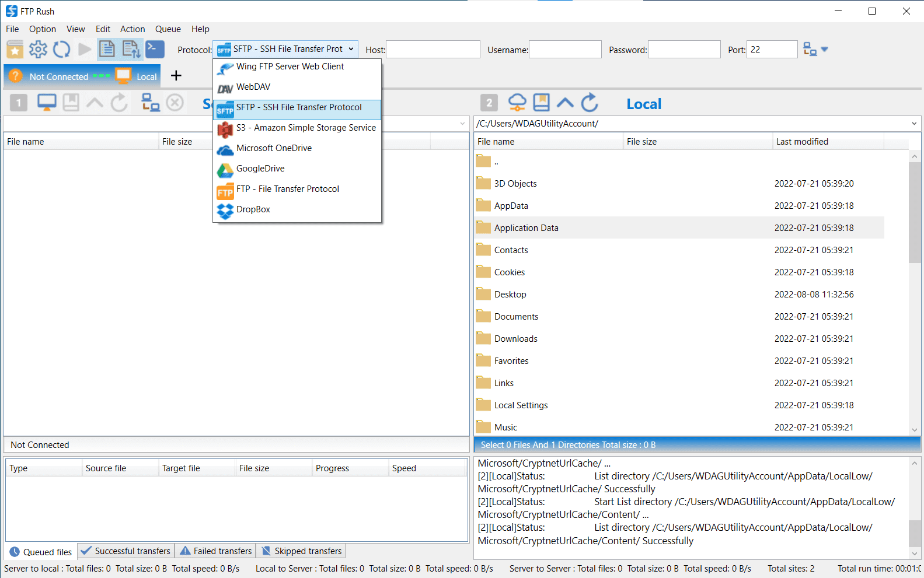Open the Action menu
Image resolution: width=924 pixels, height=578 pixels.
(x=133, y=29)
